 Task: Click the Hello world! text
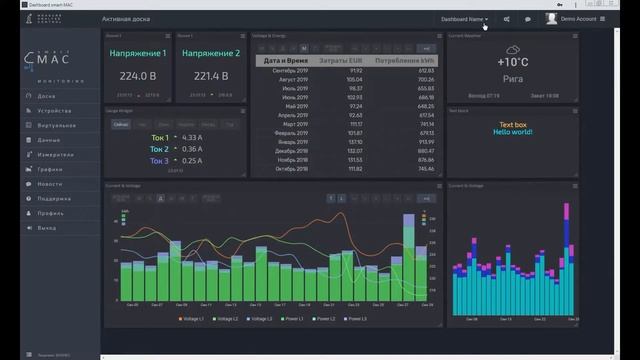click(x=513, y=132)
